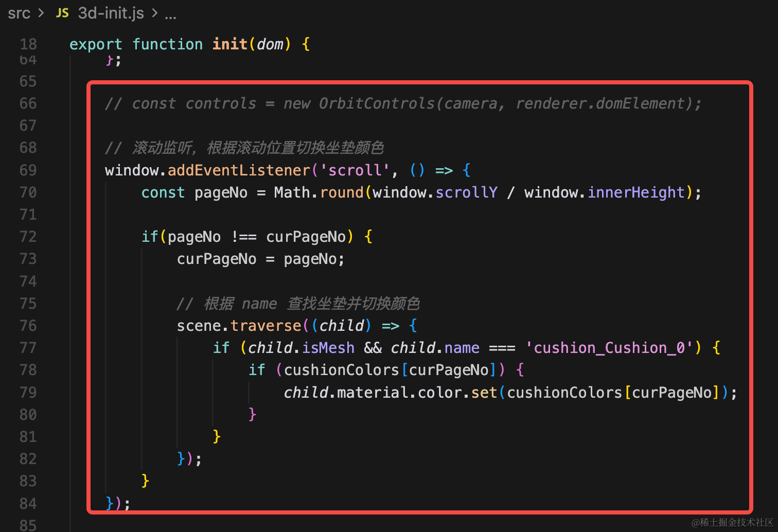Click line number 66 in gutter
Screen dimensions: 778x532
point(28,103)
